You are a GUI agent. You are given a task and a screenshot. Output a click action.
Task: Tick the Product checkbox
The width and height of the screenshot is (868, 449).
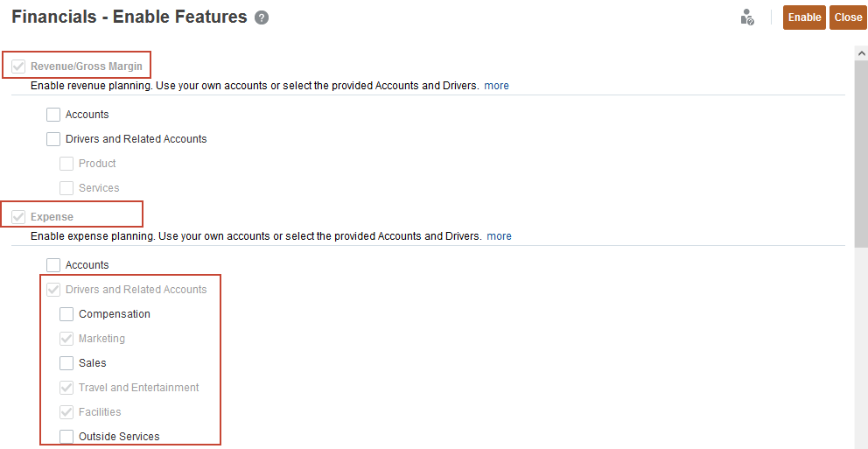tap(66, 164)
